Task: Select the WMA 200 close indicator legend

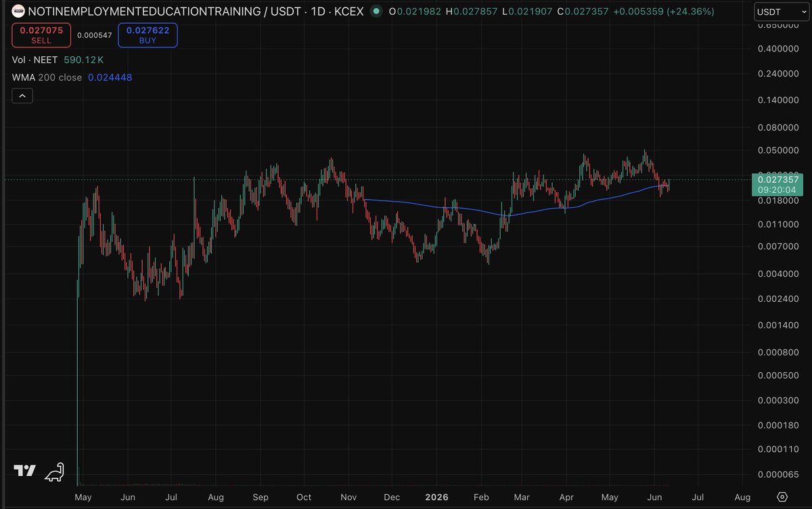Action: click(47, 77)
